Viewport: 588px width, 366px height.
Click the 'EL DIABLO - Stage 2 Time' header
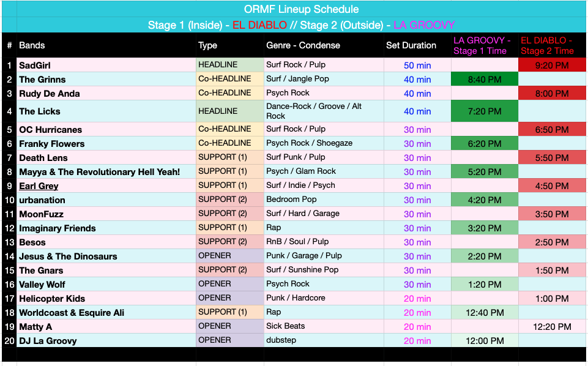click(552, 45)
